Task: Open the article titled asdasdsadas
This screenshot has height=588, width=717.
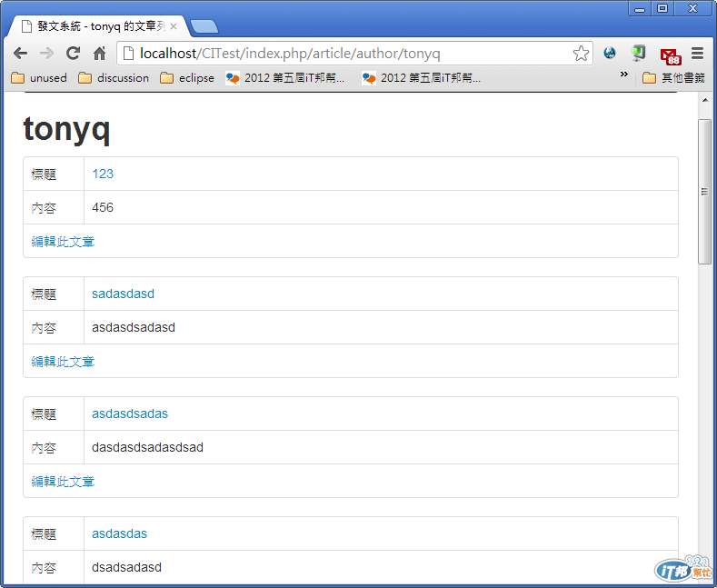Action: tap(130, 414)
